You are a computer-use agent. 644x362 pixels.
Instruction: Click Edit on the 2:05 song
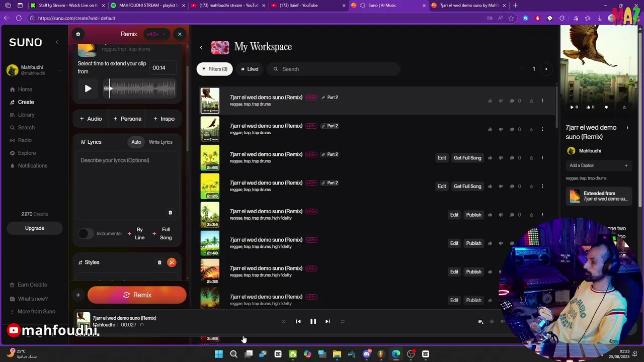tap(442, 158)
